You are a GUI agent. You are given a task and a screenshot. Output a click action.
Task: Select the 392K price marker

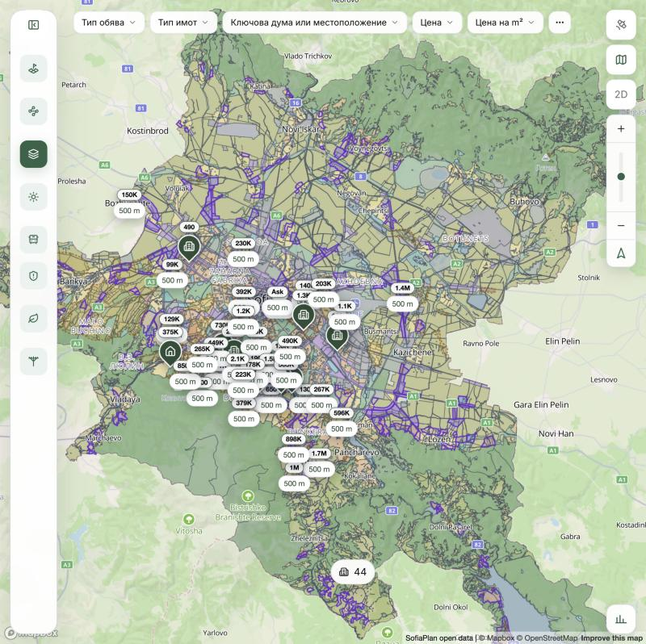[244, 291]
